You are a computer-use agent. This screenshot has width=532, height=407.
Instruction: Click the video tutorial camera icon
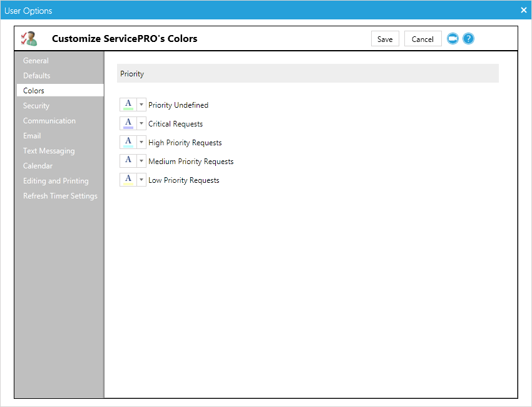pos(453,39)
